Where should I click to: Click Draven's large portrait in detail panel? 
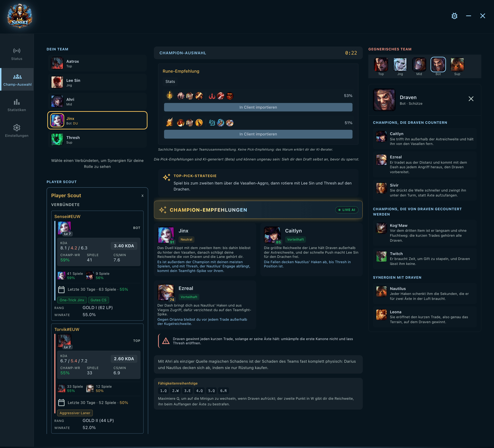(384, 100)
